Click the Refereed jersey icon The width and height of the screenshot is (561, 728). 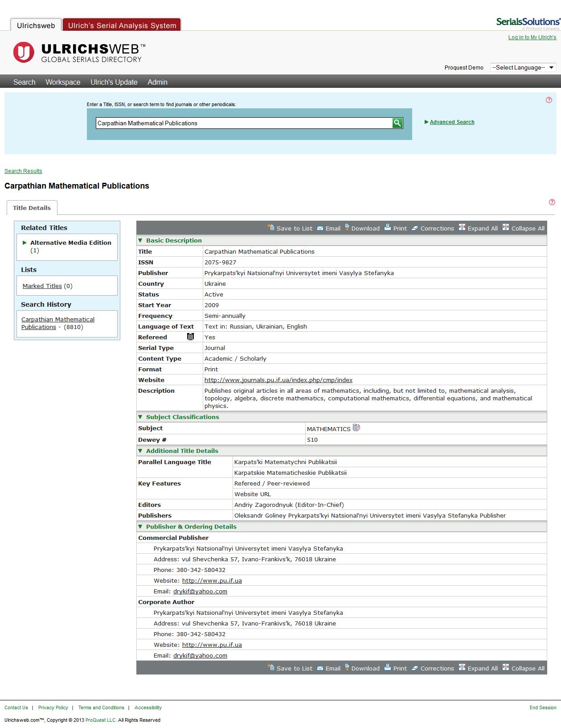point(190,337)
